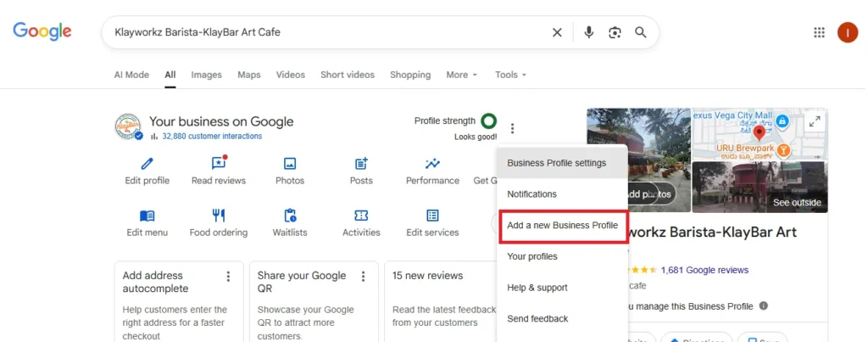The image size is (868, 342).
Task: Open the Photos icon
Action: [x=290, y=164]
